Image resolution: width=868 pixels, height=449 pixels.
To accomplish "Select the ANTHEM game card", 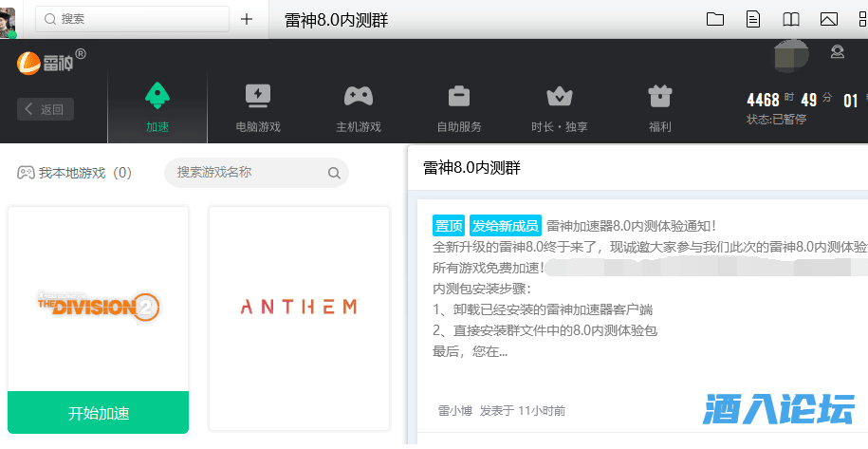I will tap(299, 308).
